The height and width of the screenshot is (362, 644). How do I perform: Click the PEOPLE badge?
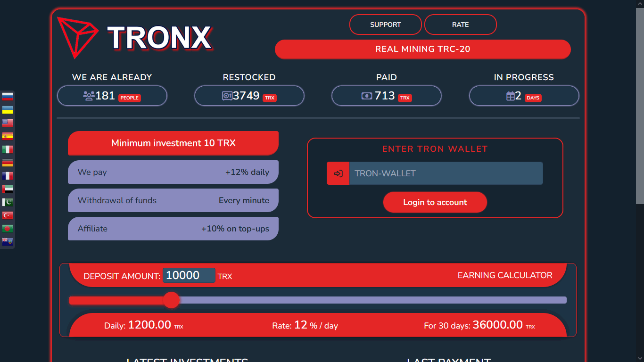pyautogui.click(x=130, y=98)
